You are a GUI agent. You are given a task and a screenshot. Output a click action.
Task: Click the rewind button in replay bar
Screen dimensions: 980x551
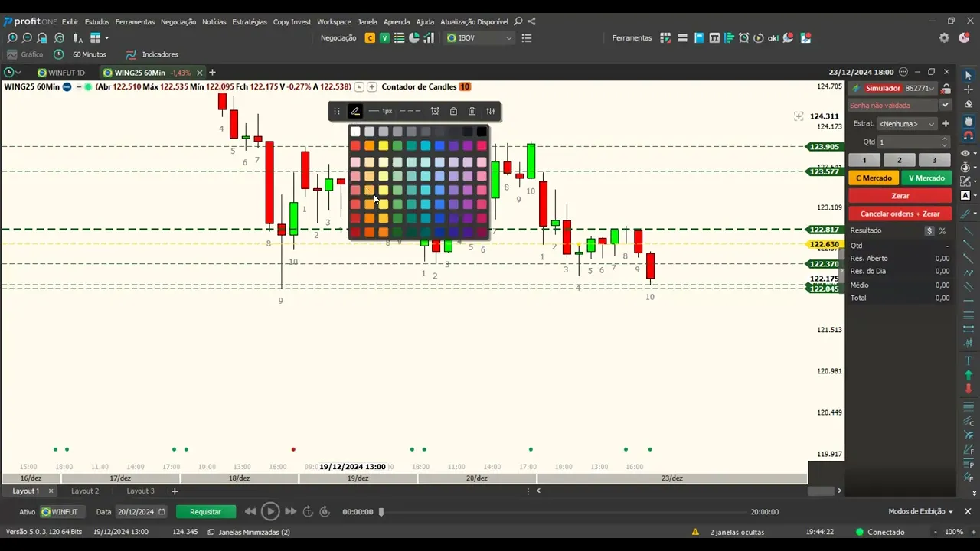[x=250, y=511]
